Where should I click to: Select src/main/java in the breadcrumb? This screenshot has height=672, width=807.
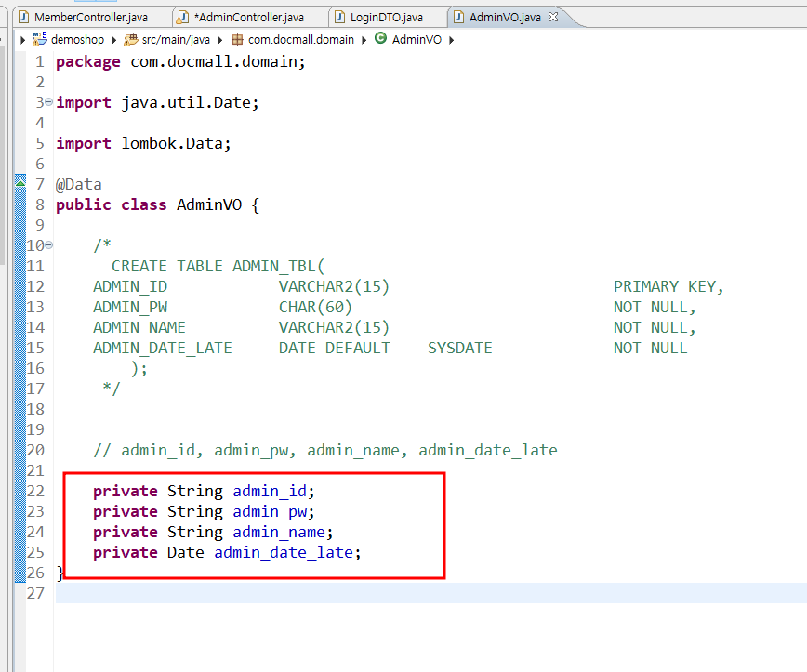pos(176,40)
